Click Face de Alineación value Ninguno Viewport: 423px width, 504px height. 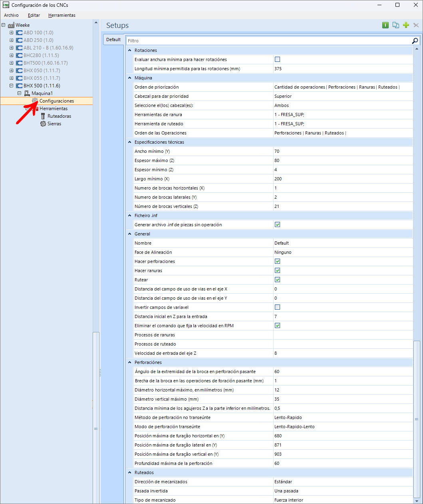(343, 252)
